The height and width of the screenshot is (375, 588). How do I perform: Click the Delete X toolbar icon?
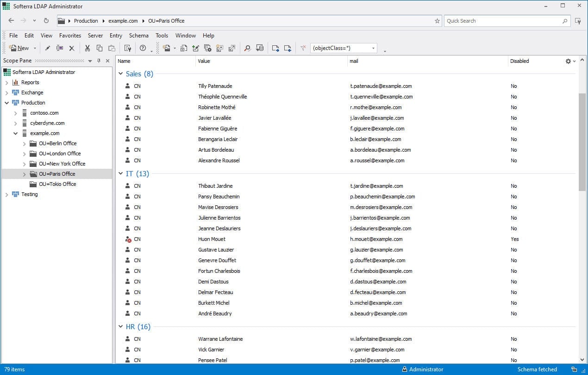pos(72,48)
